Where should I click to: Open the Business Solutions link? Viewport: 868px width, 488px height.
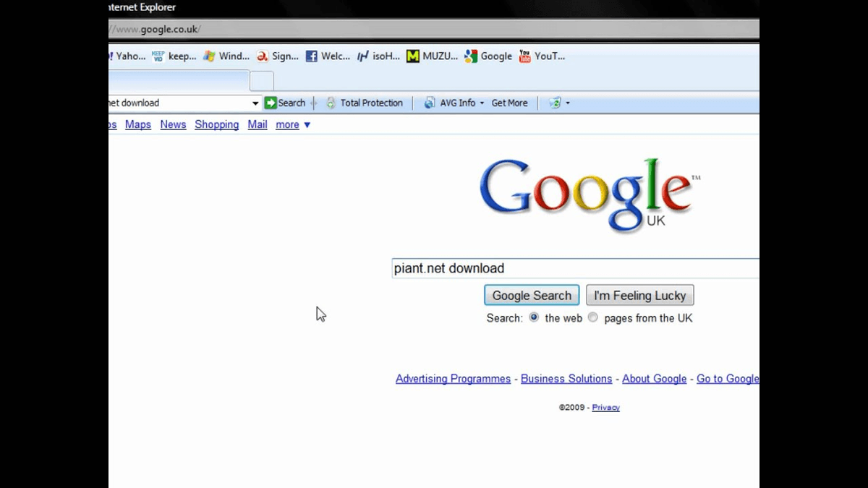(566, 379)
